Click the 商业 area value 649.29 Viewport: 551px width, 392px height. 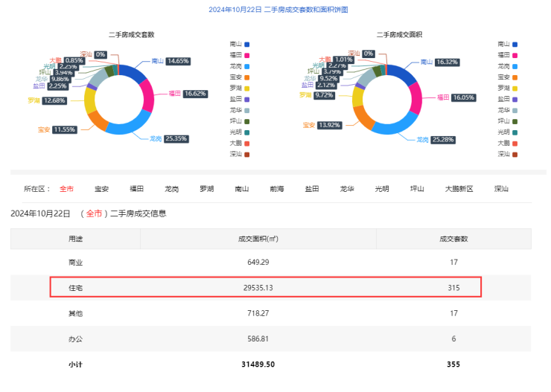pos(258,262)
